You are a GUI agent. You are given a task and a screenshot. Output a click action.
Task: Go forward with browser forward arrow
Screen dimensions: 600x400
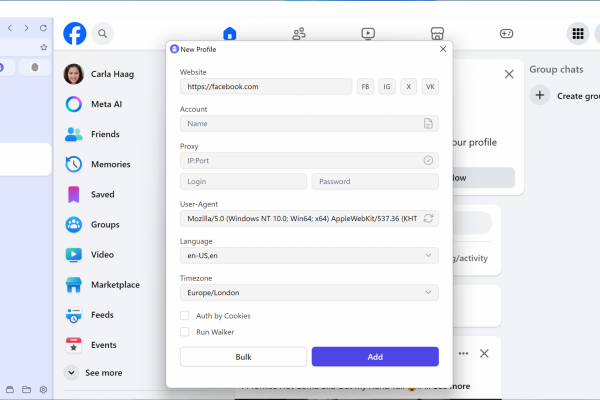click(26, 28)
